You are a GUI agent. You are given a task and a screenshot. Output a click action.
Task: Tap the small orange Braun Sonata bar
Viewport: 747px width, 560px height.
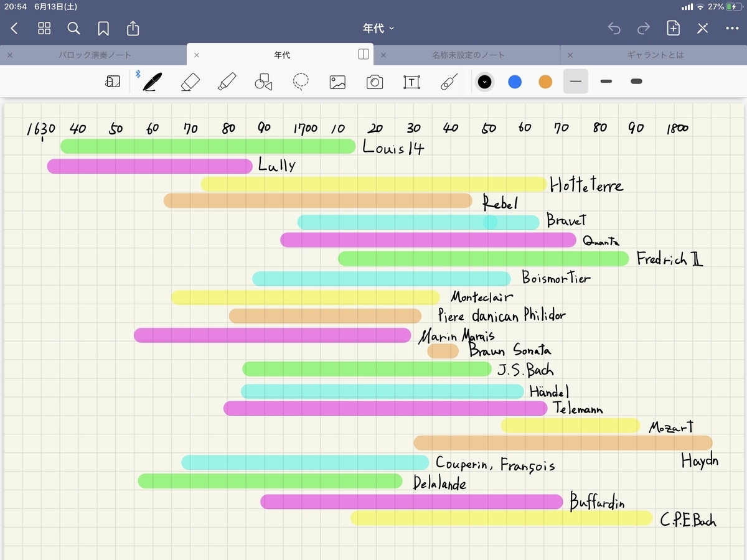tap(443, 351)
